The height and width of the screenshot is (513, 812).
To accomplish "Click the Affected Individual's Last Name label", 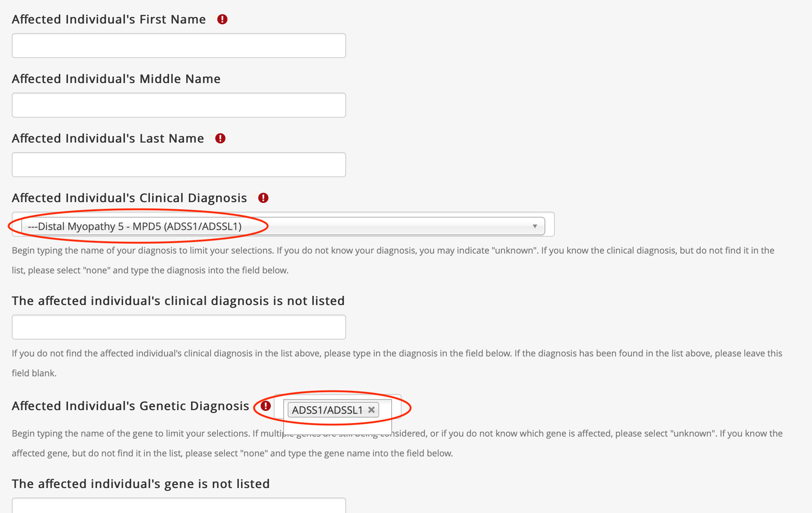I will point(108,139).
